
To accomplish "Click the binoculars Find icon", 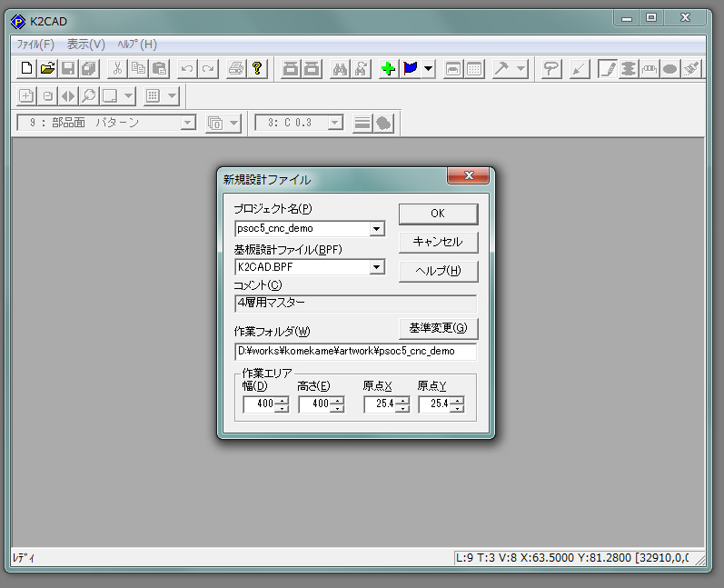I will tap(340, 69).
